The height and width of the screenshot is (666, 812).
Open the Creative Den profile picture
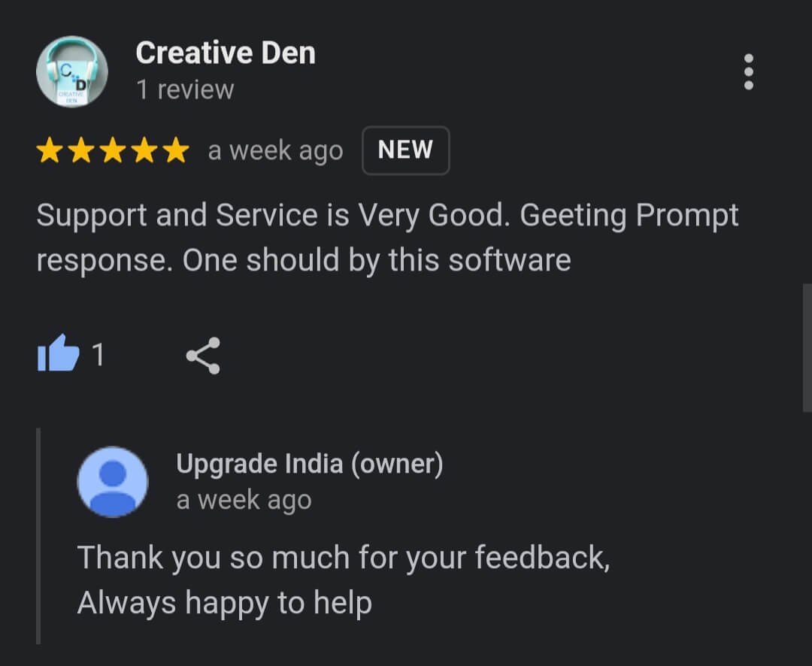[72, 71]
